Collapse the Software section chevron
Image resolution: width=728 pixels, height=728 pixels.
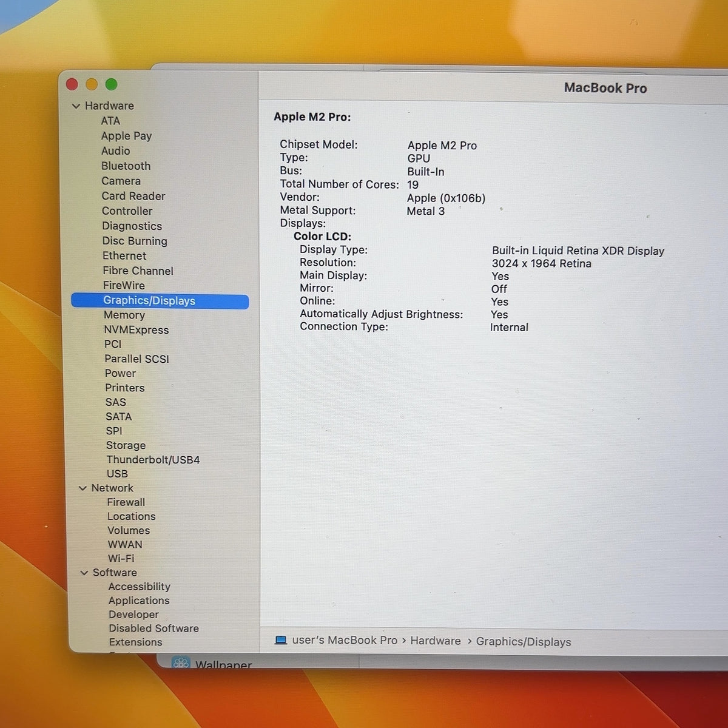pos(84,573)
